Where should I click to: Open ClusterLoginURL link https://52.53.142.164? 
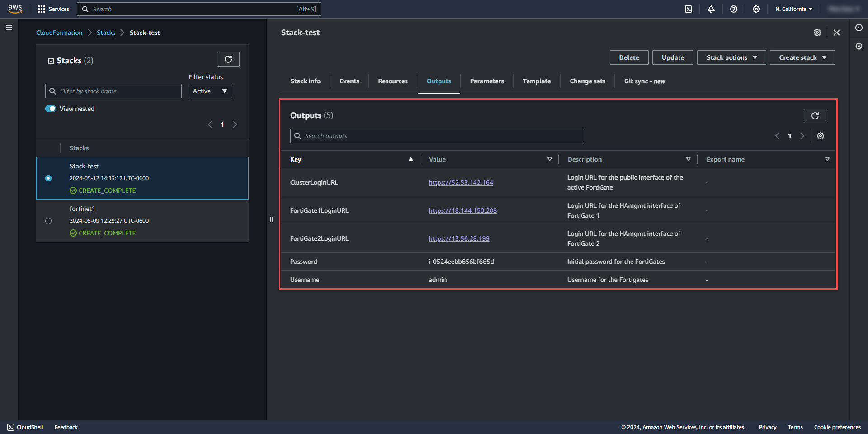461,182
